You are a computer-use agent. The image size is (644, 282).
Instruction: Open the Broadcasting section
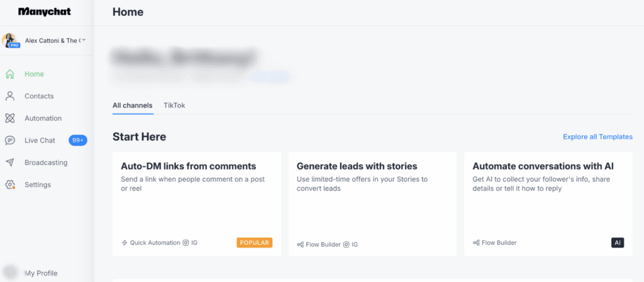(x=46, y=163)
